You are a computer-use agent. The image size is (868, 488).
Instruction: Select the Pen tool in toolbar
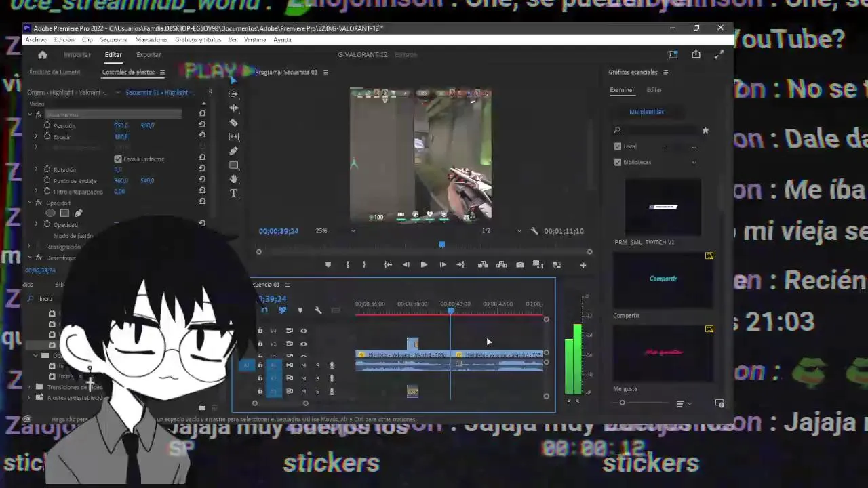coord(233,151)
